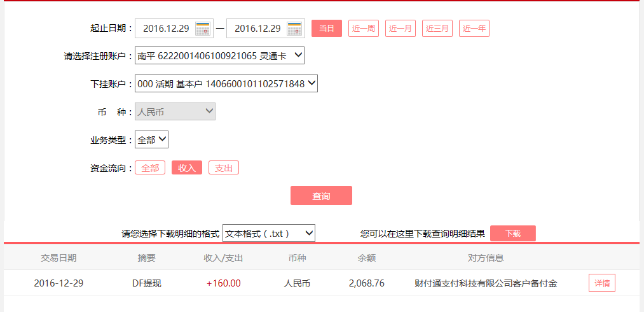Set 资金流向 filter to 全部
Viewport: 644px width, 312px height.
pyautogui.click(x=150, y=168)
